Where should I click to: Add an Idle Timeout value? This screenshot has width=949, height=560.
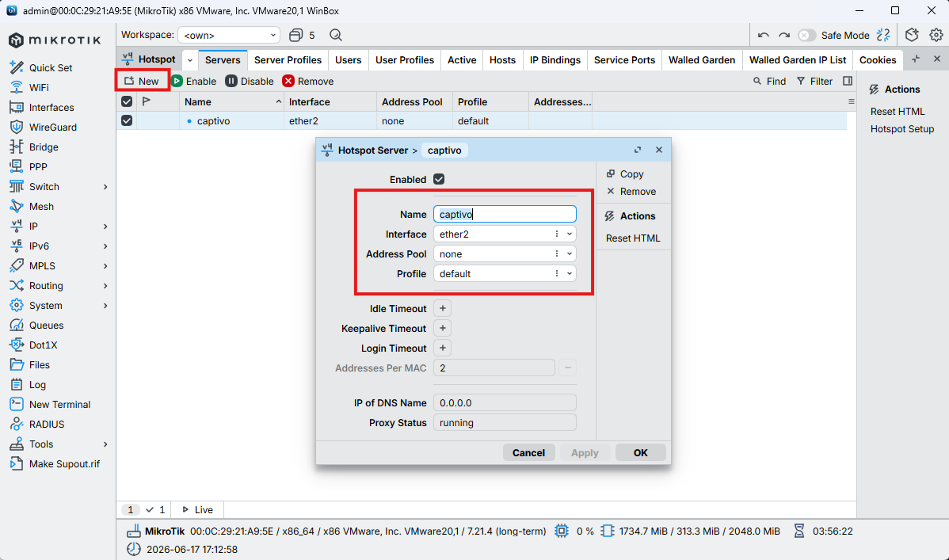click(443, 309)
